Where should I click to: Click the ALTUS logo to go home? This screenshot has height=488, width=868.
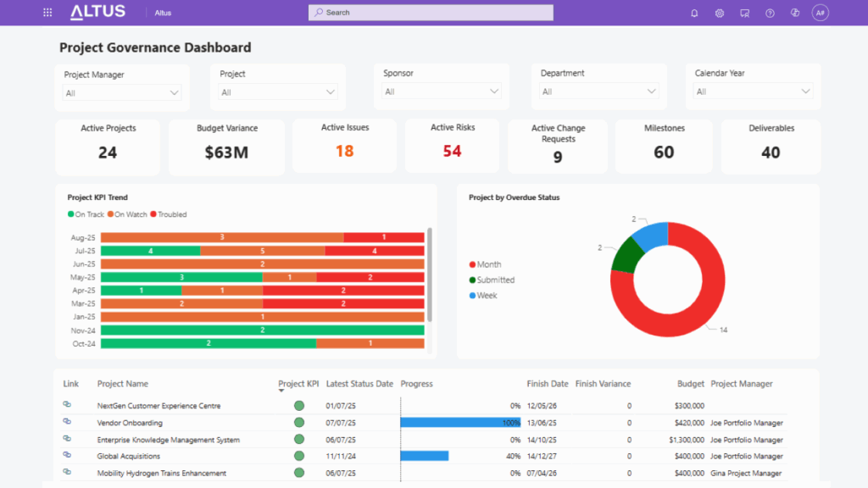[96, 12]
